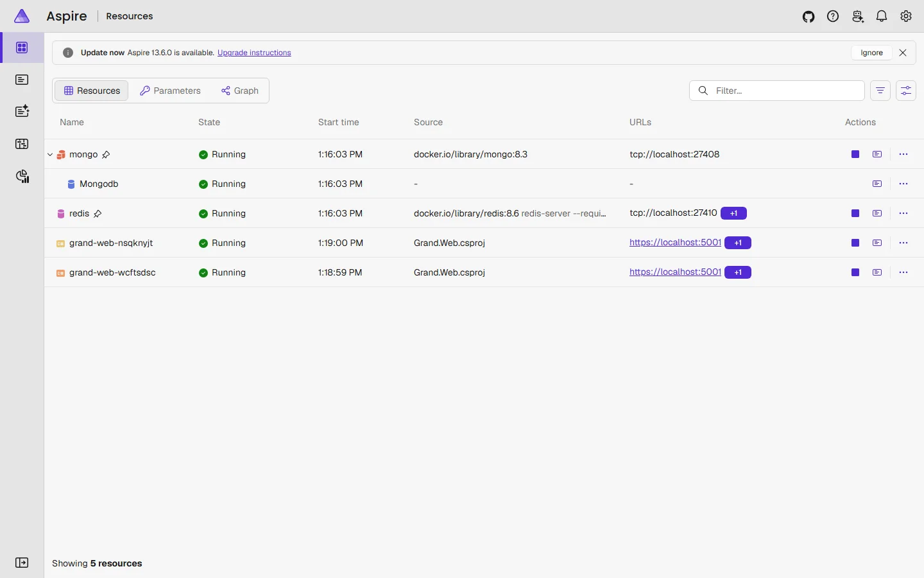The height and width of the screenshot is (578, 924).
Task: Unpin the mongo resource
Action: [x=107, y=155]
